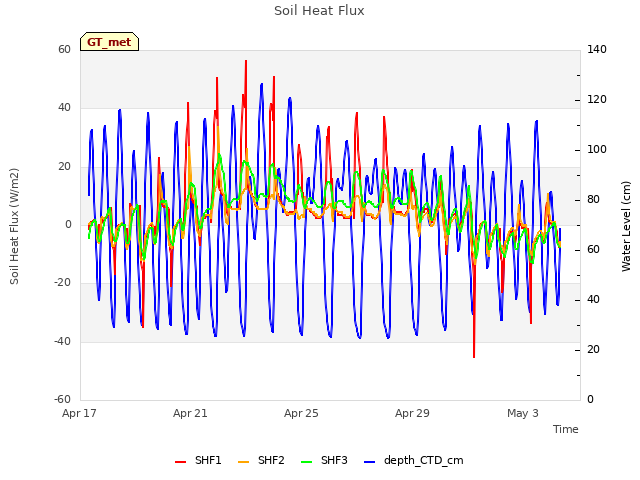The width and height of the screenshot is (640, 480).
Task: Click the 20 left axis tick label
Action: 64,167
